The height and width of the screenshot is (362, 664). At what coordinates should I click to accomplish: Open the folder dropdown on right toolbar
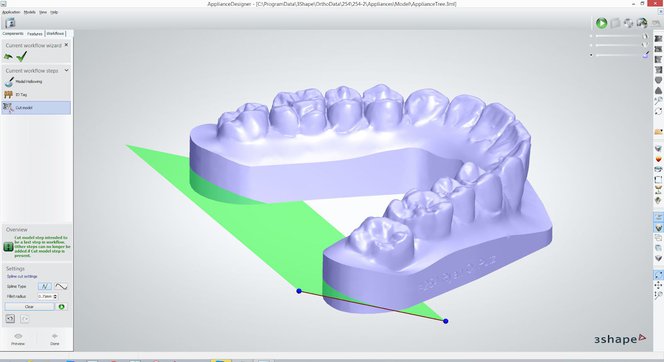(x=658, y=132)
